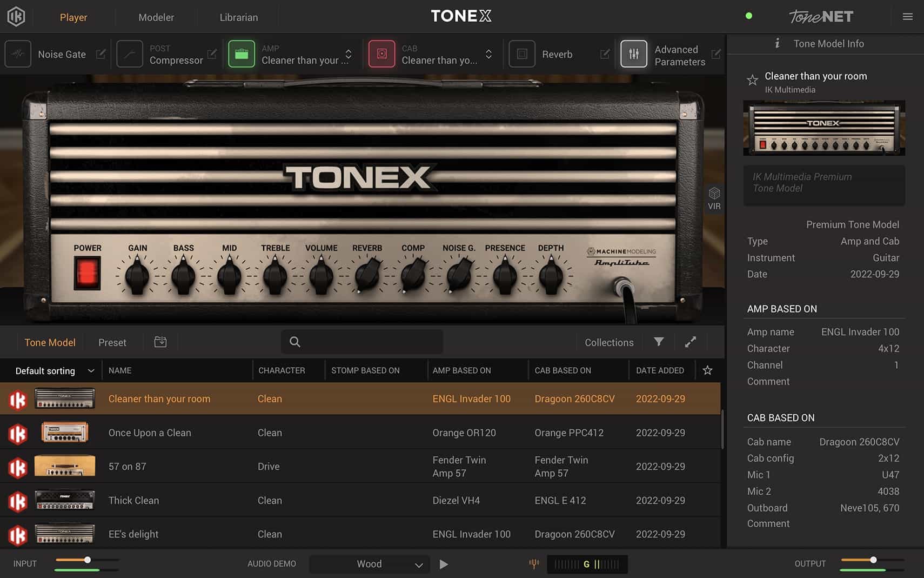Screen dimensions: 924x578
Task: Toggle the green AMP module icon
Action: tap(242, 54)
